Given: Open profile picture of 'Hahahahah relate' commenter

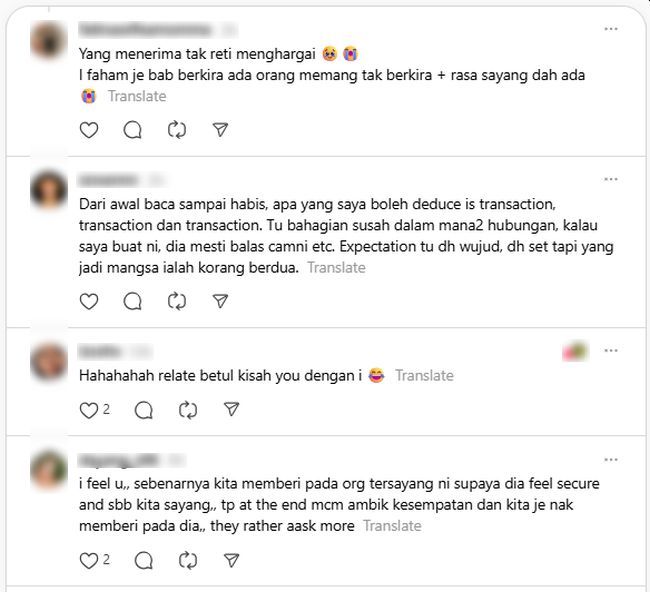Looking at the screenshot, I should click(x=49, y=362).
